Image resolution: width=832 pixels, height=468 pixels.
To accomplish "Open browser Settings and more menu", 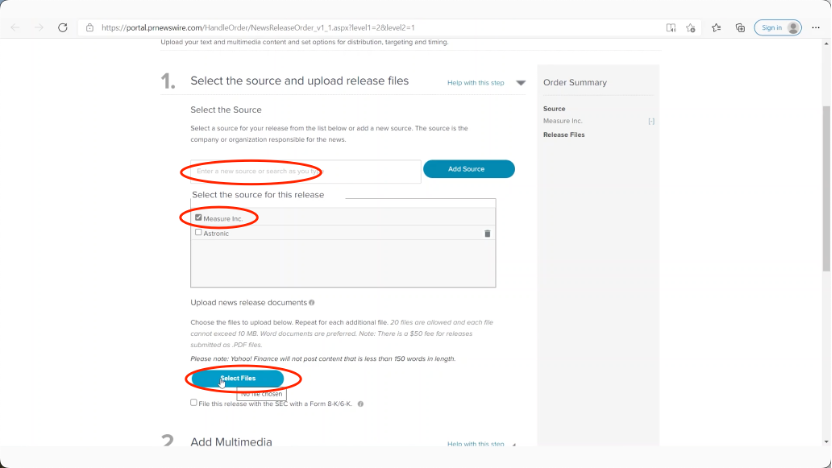I will (x=814, y=28).
